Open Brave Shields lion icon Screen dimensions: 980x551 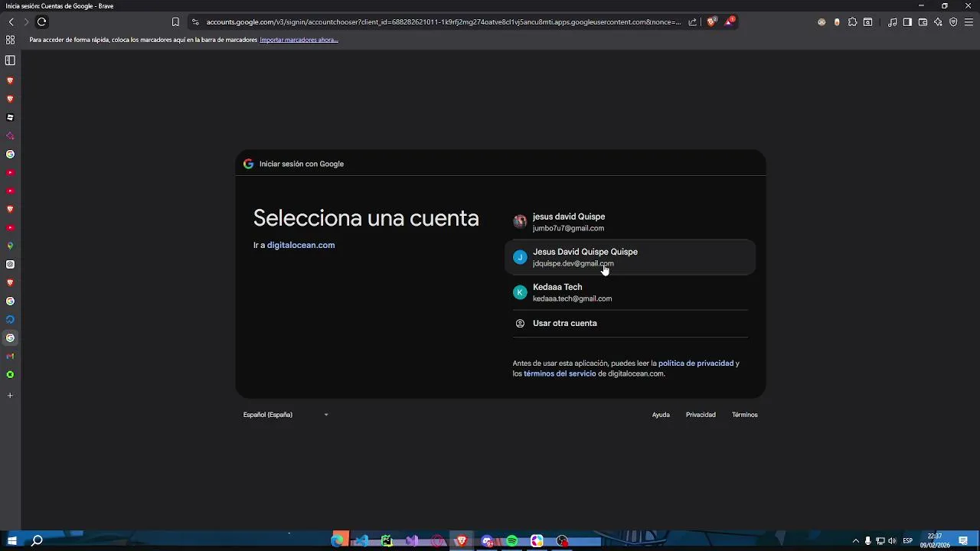tap(711, 22)
